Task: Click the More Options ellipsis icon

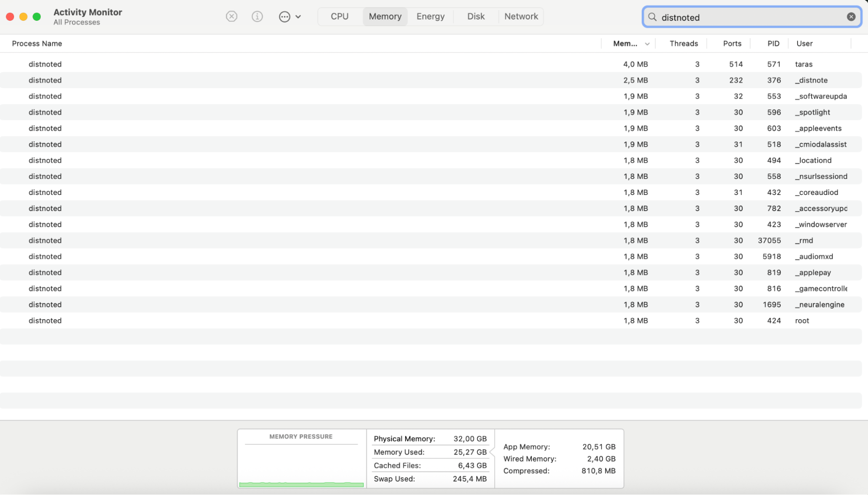Action: pyautogui.click(x=284, y=16)
